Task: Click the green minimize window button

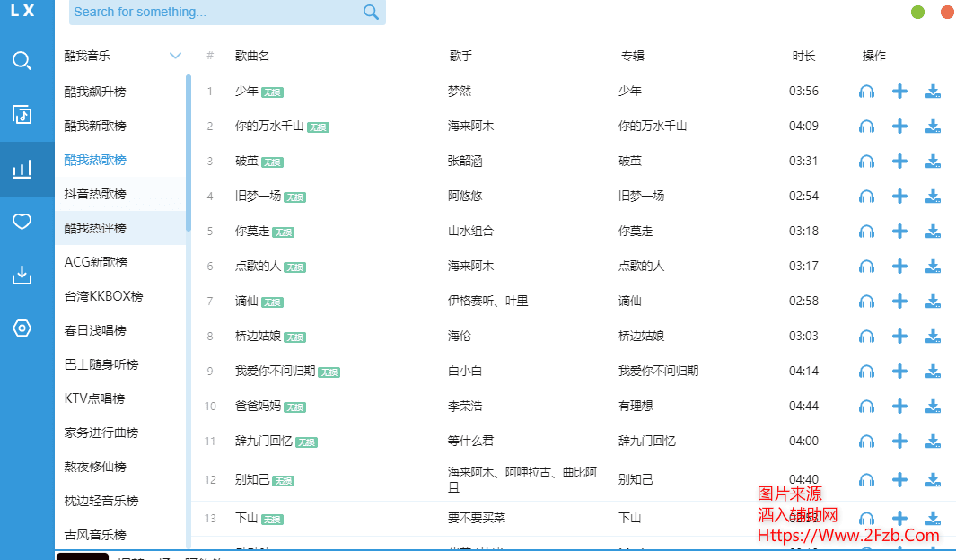Action: coord(917,12)
